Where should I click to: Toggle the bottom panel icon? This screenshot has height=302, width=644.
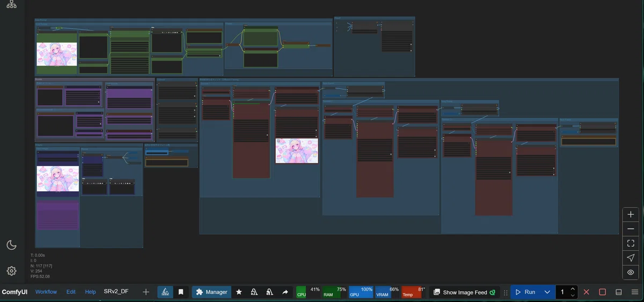(x=618, y=292)
